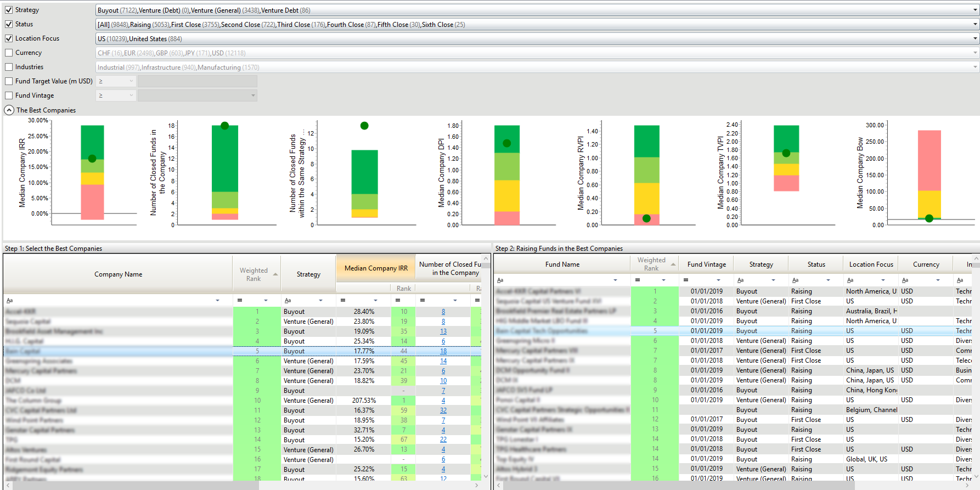This screenshot has height=490, width=980.
Task: Click the equals filter icon under Step 1 Weighted Rank
Action: [x=240, y=301]
